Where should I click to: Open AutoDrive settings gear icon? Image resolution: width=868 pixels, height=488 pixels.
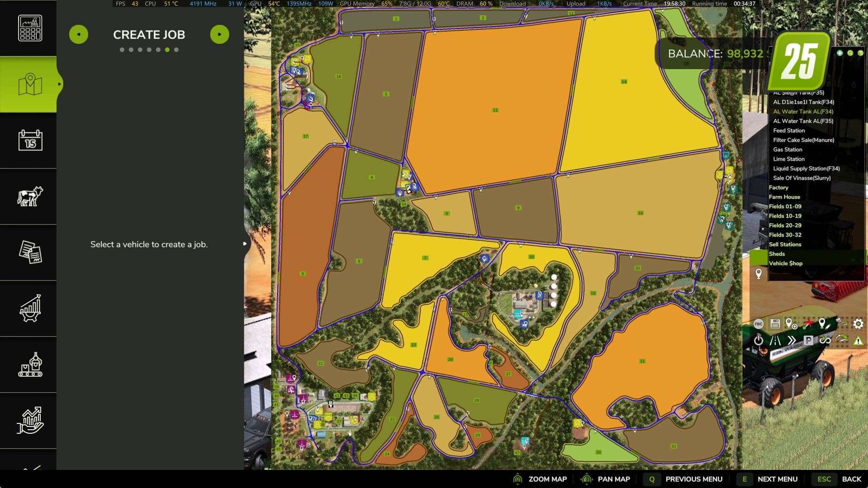pyautogui.click(x=858, y=324)
